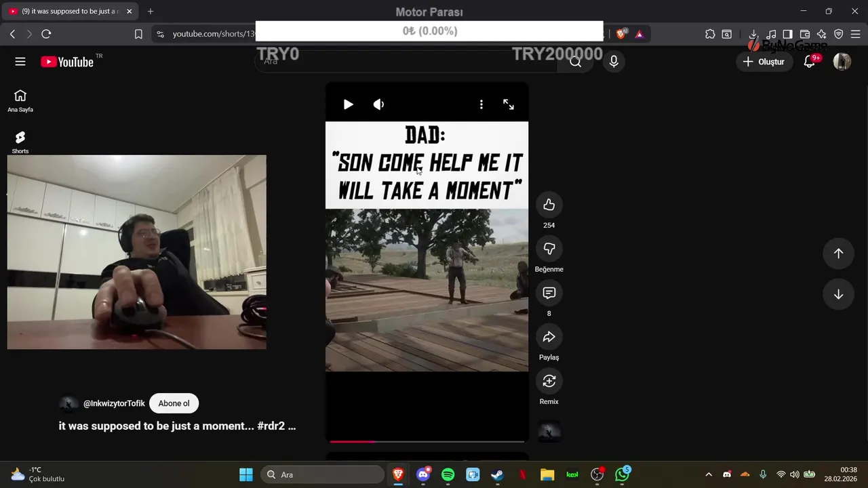Viewport: 868px width, 488px height.
Task: Open the channel avatar next to @InkwizytorTofik
Action: 68,404
